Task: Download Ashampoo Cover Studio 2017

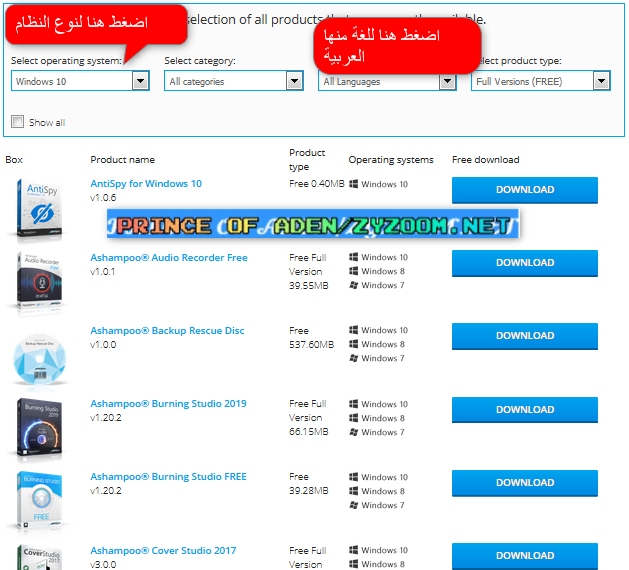Action: (525, 556)
